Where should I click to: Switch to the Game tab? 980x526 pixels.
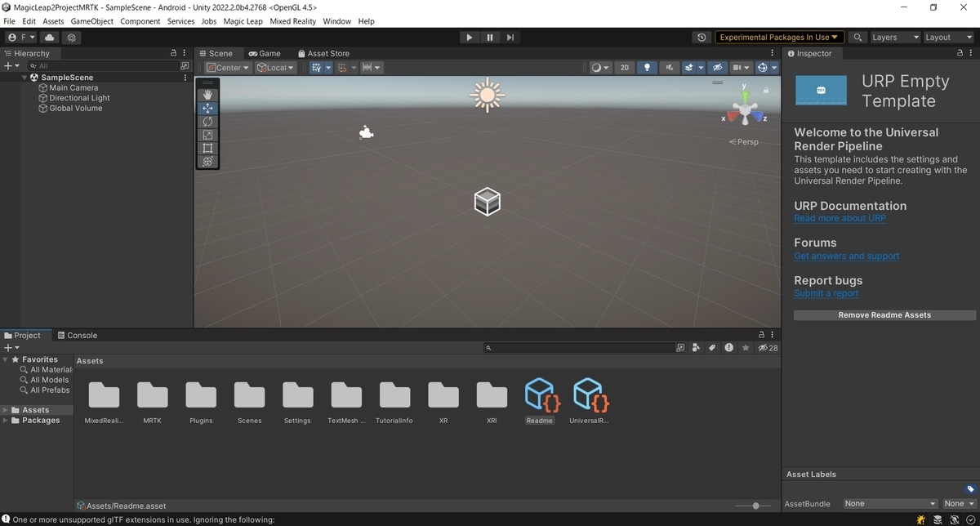(x=265, y=53)
